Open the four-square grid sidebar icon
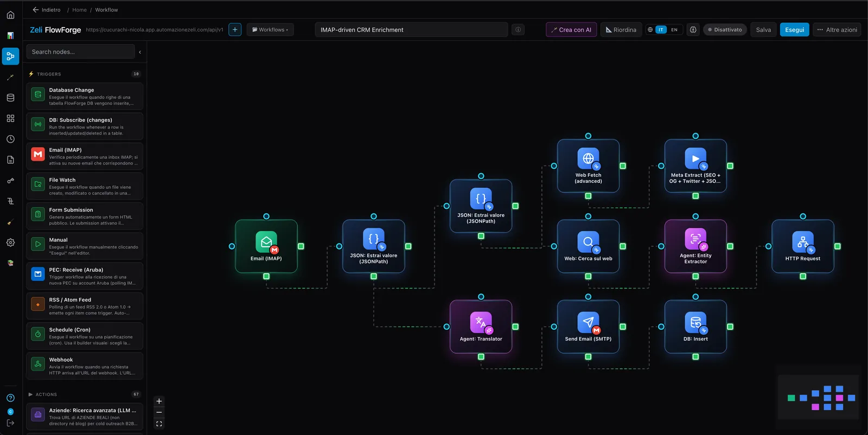This screenshot has height=435, width=868. 10,118
